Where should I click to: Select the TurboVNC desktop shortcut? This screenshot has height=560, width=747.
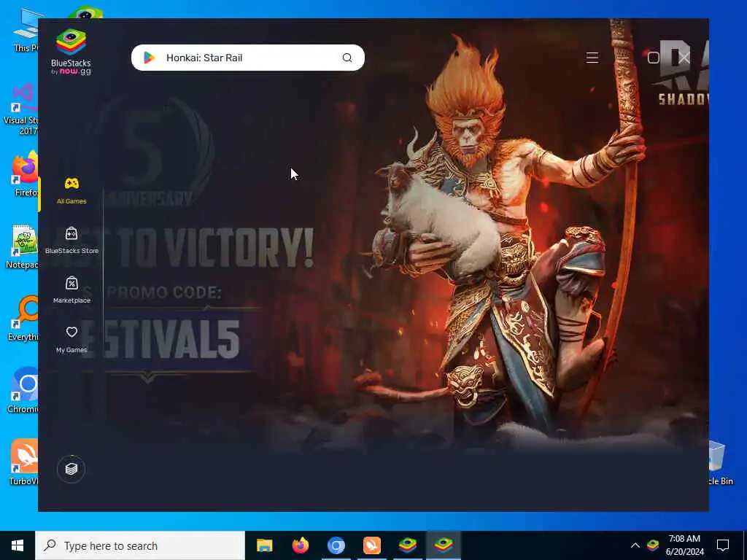point(24,462)
